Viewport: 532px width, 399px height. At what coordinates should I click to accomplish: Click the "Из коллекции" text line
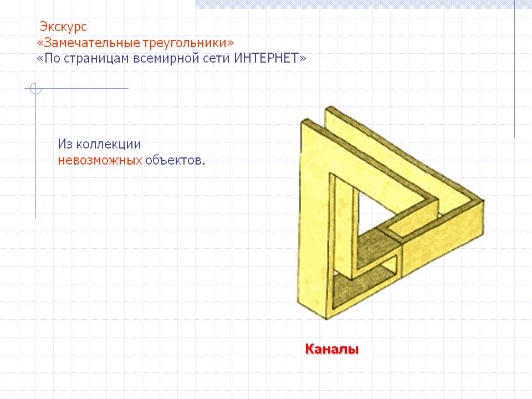click(x=99, y=144)
